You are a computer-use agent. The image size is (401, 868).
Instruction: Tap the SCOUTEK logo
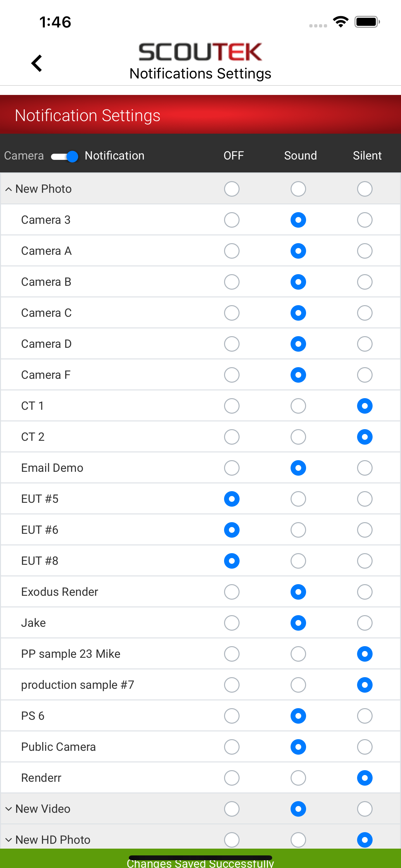click(x=200, y=52)
